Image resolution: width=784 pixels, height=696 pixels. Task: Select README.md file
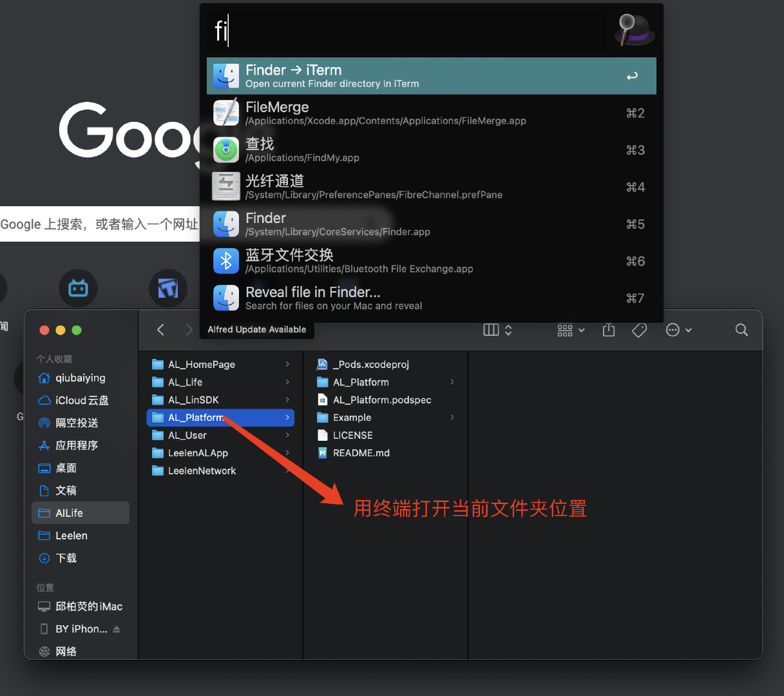385,453
